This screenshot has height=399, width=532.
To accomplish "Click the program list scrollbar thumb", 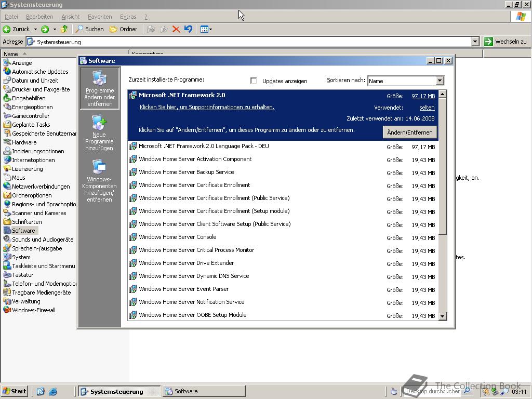I will click(442, 166).
